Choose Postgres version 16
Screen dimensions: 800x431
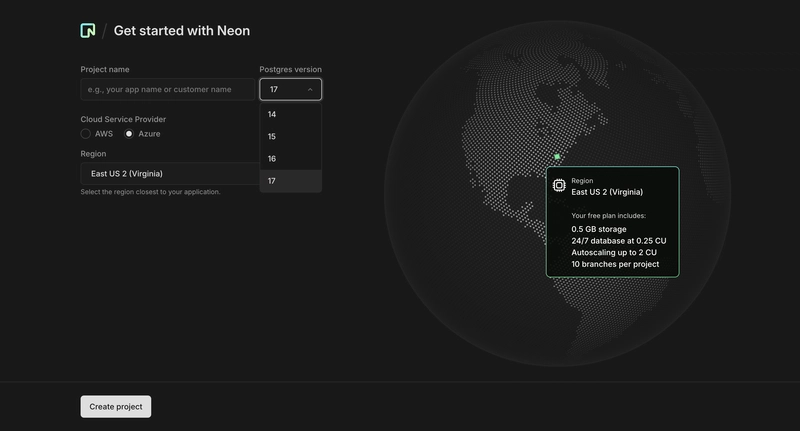coord(291,159)
